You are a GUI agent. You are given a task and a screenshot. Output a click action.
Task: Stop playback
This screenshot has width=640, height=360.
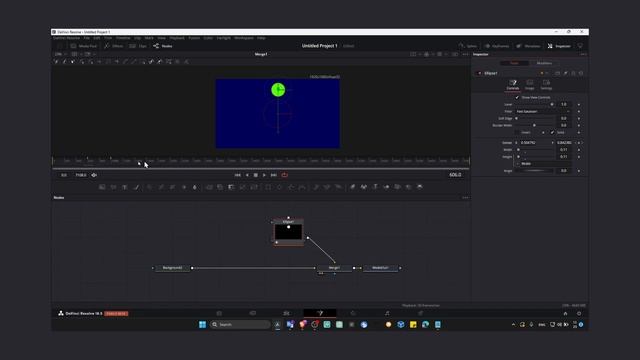click(256, 175)
